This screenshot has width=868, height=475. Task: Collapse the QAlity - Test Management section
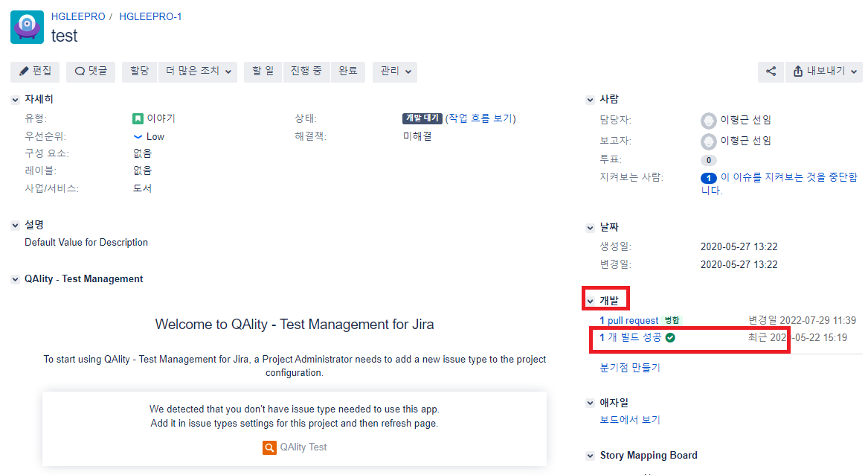[x=15, y=279]
